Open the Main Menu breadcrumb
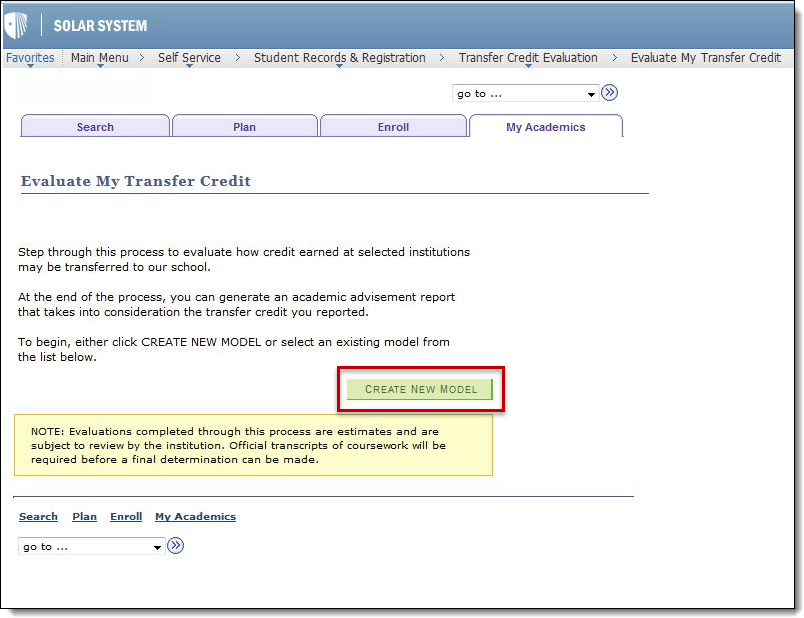 99,58
